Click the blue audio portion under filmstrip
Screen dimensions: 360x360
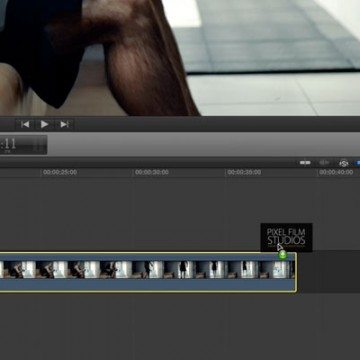147,285
